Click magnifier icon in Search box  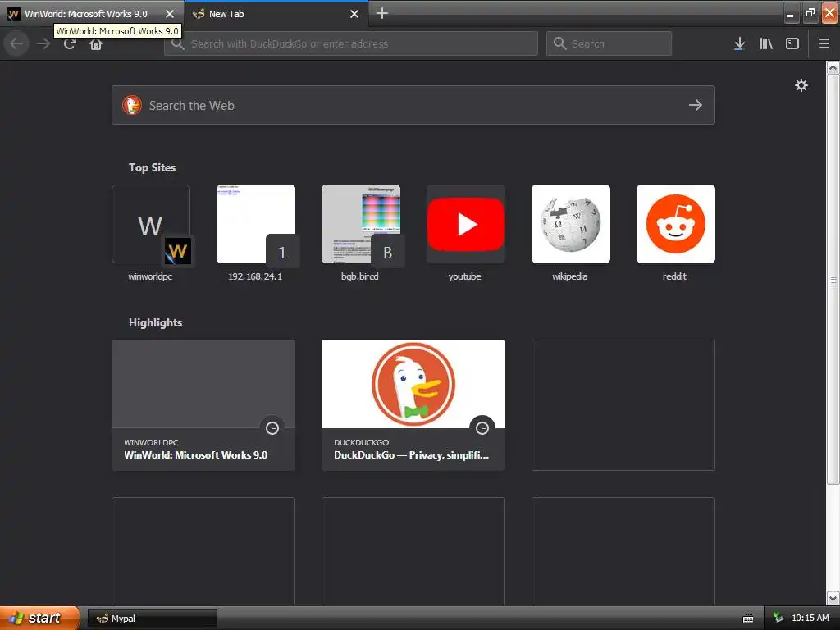[559, 43]
